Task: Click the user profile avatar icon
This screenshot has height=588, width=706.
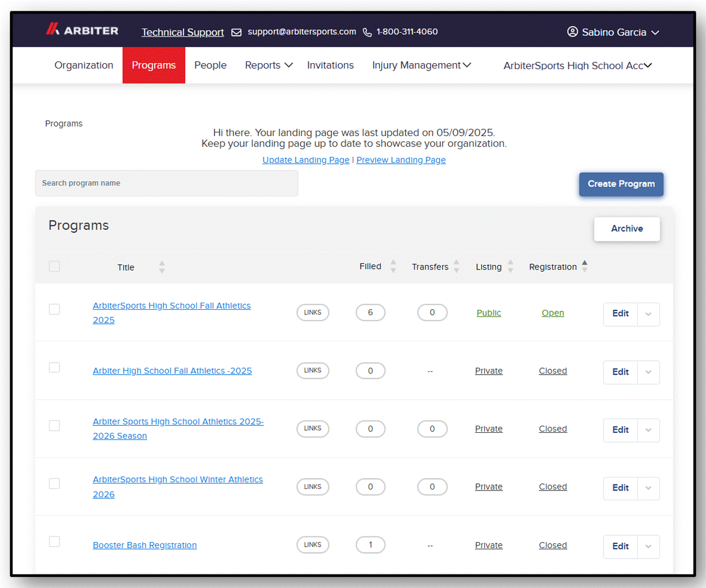Action: [x=573, y=32]
